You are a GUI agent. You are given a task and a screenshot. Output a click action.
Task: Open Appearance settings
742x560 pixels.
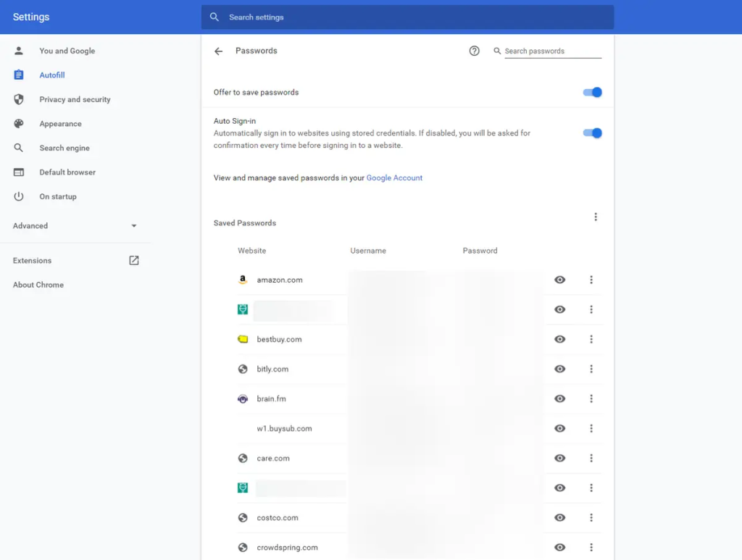[x=61, y=123]
